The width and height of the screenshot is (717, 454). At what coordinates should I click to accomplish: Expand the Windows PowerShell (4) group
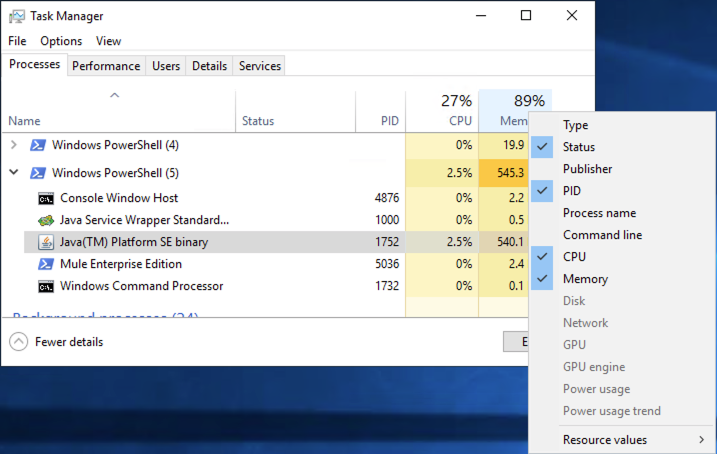pos(13,145)
